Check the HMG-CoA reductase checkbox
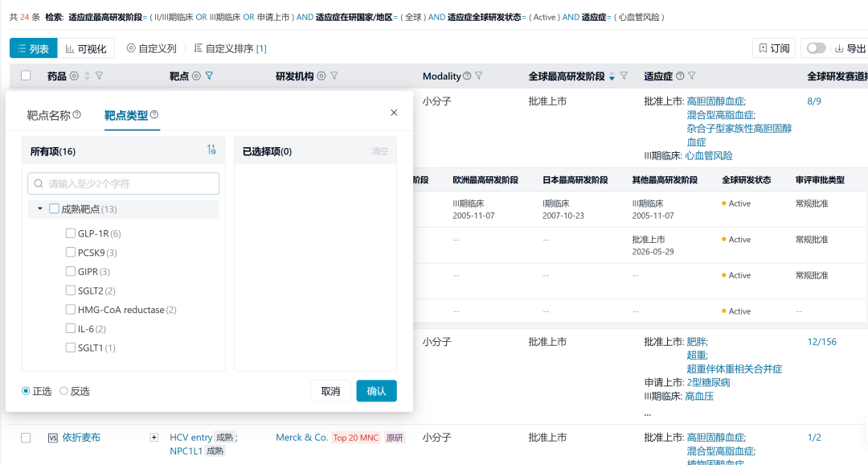The image size is (868, 465). point(70,309)
